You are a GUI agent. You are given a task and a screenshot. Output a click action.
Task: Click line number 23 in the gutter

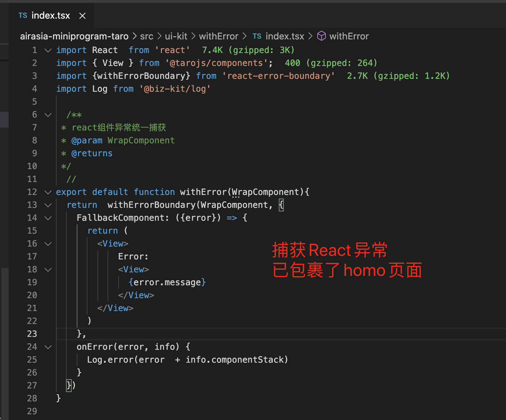point(32,334)
